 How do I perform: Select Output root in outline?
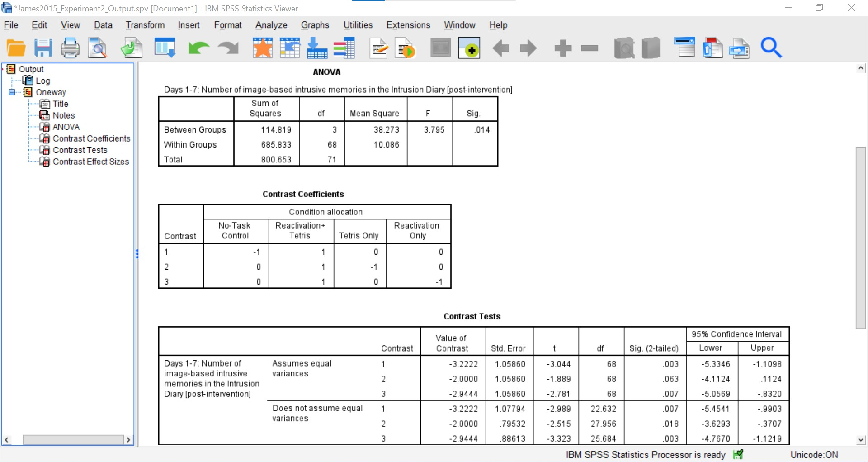pos(31,69)
